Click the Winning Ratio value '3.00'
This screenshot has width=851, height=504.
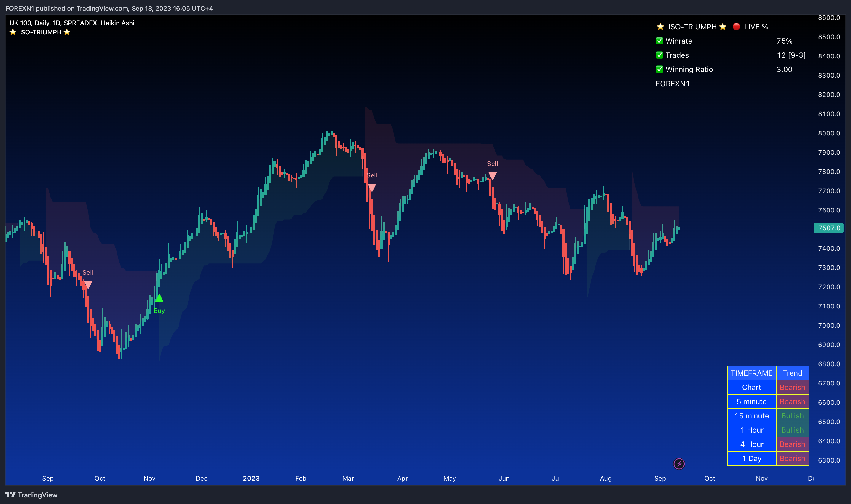[x=784, y=69]
